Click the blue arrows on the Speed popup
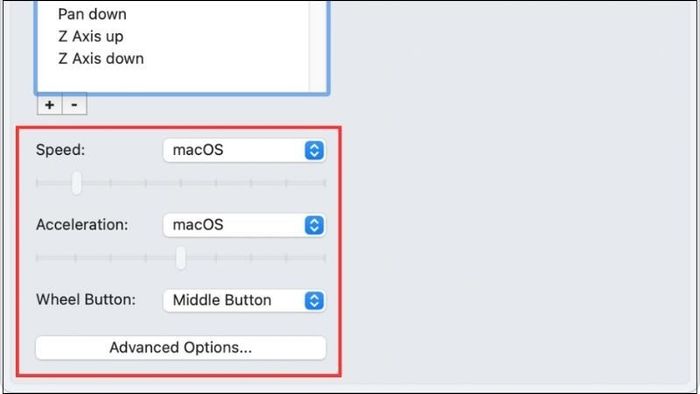Viewport: 700px width, 394px height. tap(314, 150)
